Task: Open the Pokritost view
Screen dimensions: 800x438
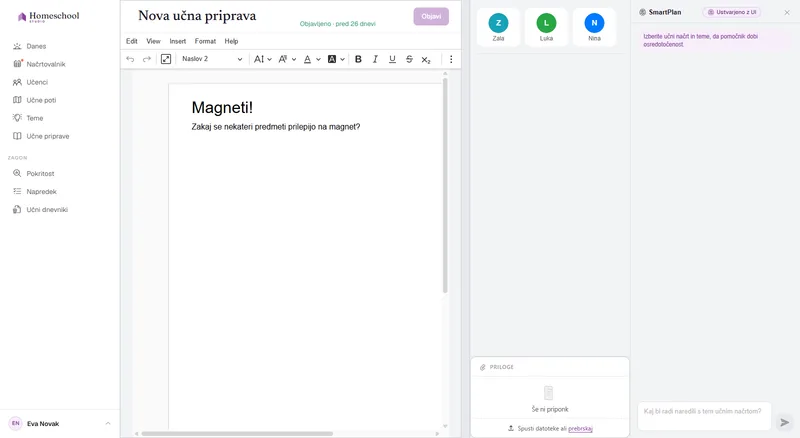Action: [34, 174]
